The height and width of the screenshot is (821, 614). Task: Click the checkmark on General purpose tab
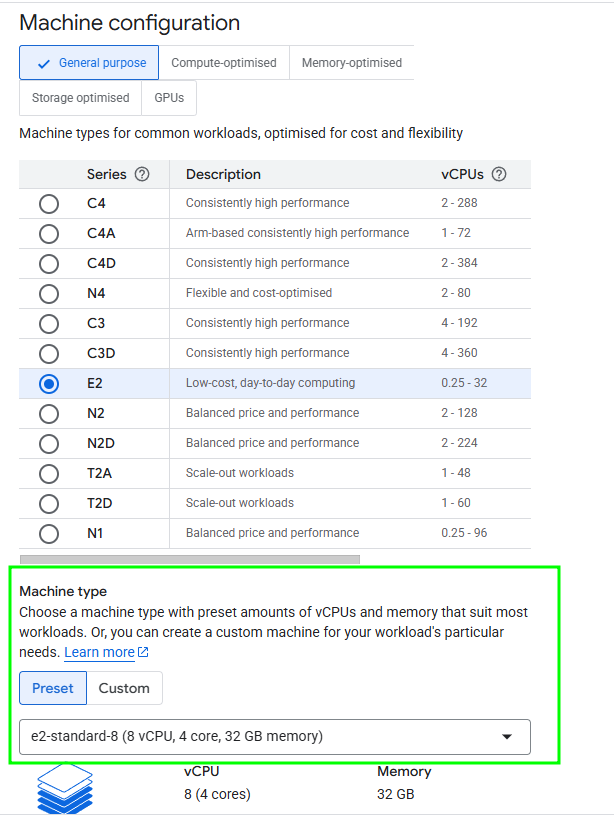(43, 63)
